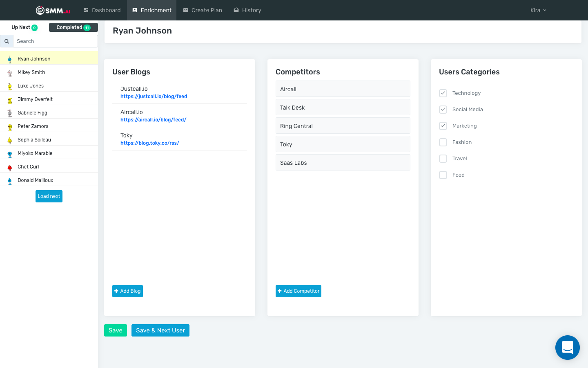Select Peter Zamora in the user list
588x368 pixels.
pyautogui.click(x=49, y=126)
